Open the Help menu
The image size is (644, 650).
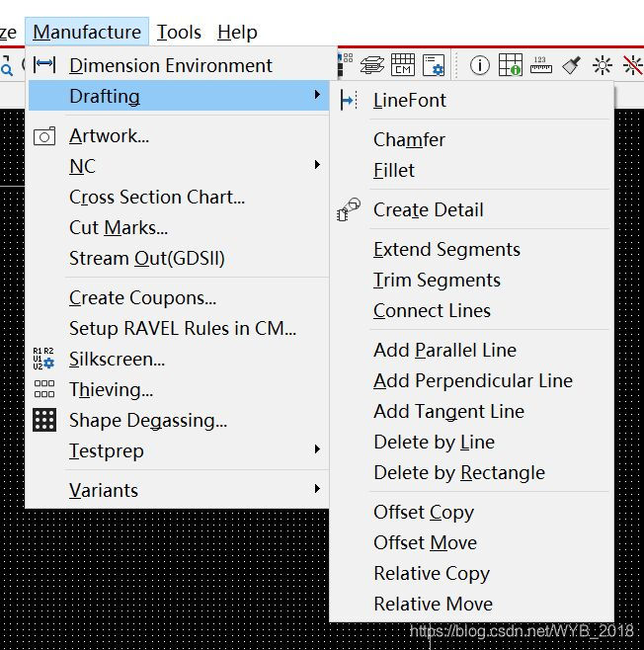tap(237, 32)
